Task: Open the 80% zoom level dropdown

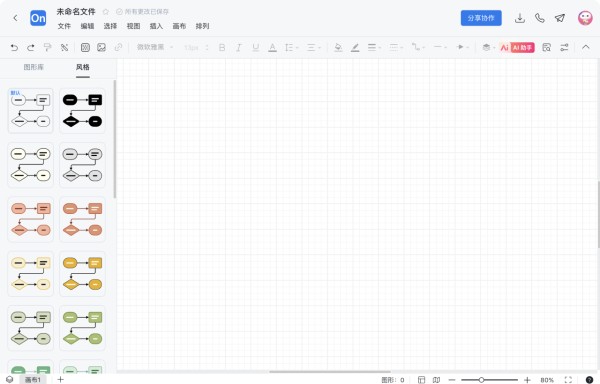Action: tap(547, 380)
